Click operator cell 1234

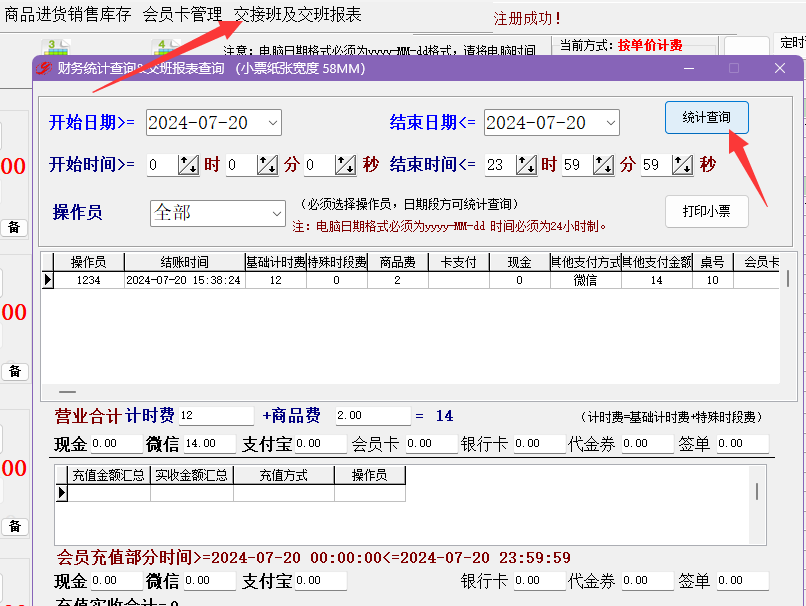(x=88, y=280)
